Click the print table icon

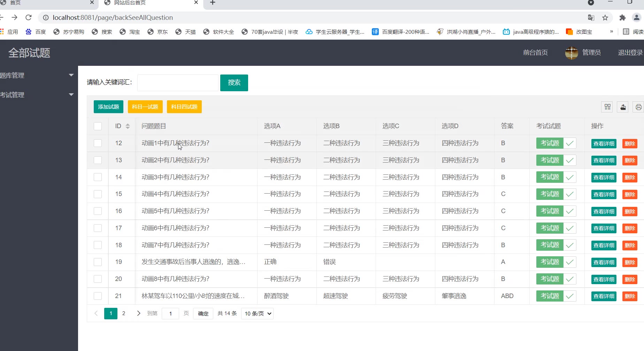point(638,107)
